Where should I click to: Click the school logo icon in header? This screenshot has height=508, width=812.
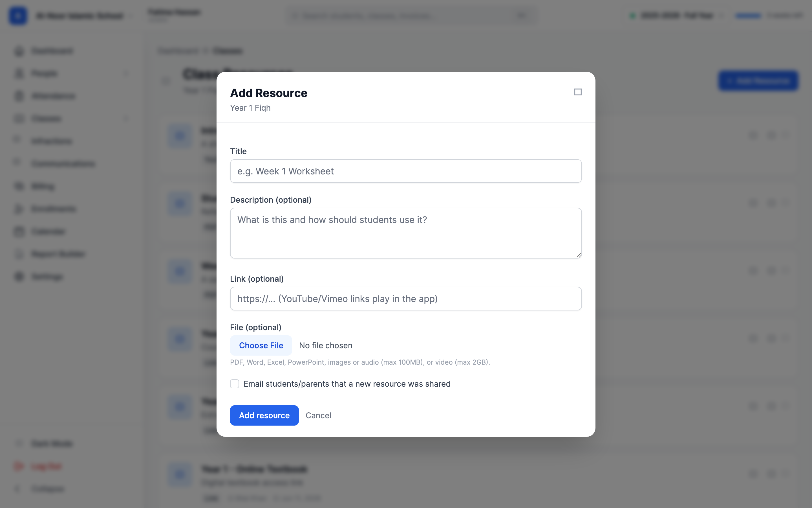(18, 16)
